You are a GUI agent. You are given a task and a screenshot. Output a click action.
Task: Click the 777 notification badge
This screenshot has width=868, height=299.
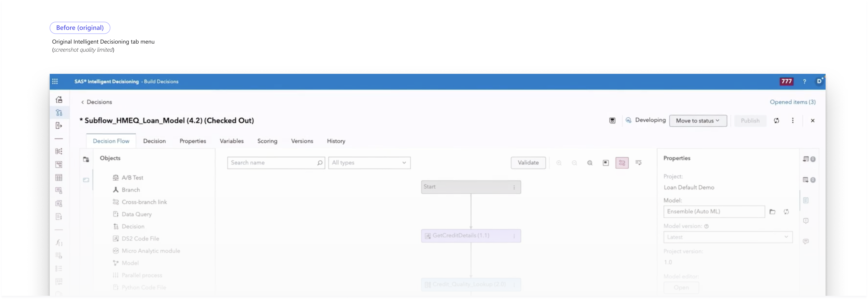point(786,81)
